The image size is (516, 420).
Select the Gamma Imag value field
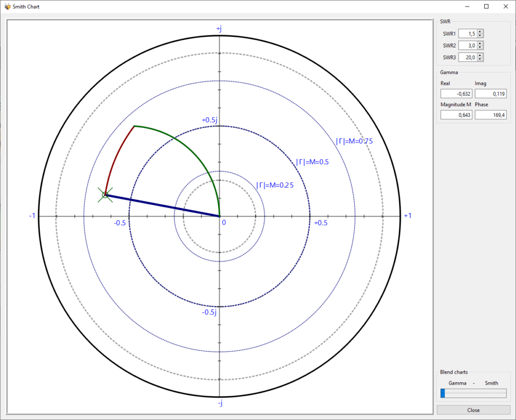491,94
